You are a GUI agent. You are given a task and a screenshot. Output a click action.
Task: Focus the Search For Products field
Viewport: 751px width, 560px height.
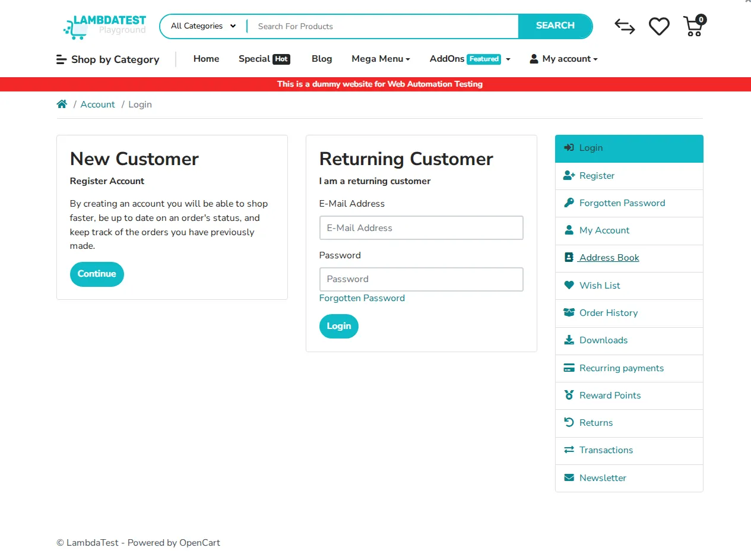(x=383, y=26)
